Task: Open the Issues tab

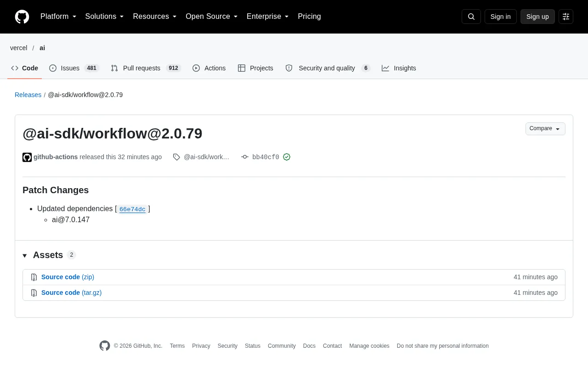Action: click(74, 68)
